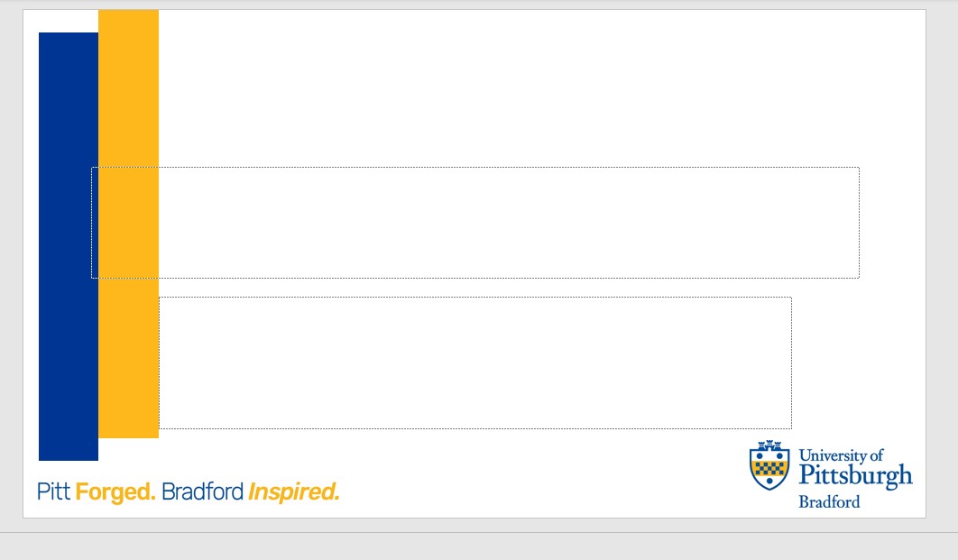Viewport: 958px width, 560px height.
Task: Click "Bradford" in the bottom-left tagline
Action: click(202, 491)
